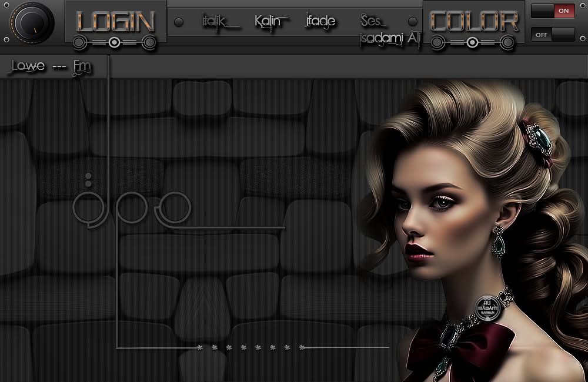The height and width of the screenshot is (382, 588).
Task: Click the small round indicator right of Ses
Action: (413, 21)
